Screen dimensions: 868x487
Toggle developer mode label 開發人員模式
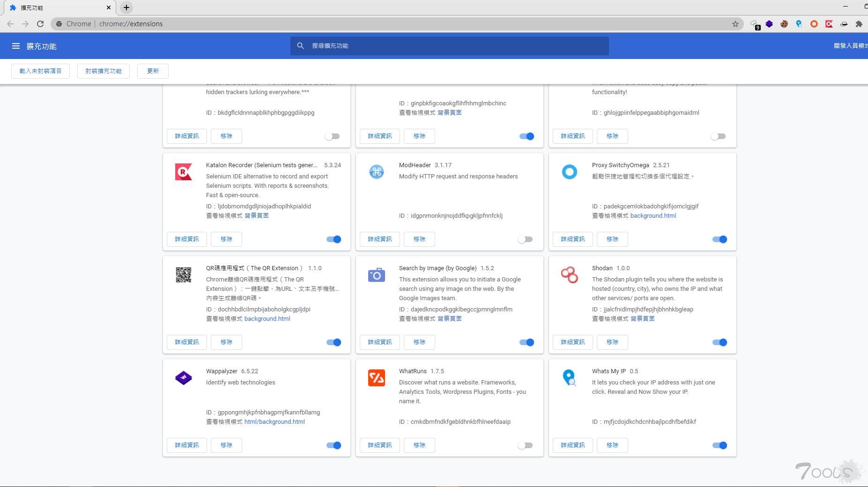pyautogui.click(x=851, y=46)
